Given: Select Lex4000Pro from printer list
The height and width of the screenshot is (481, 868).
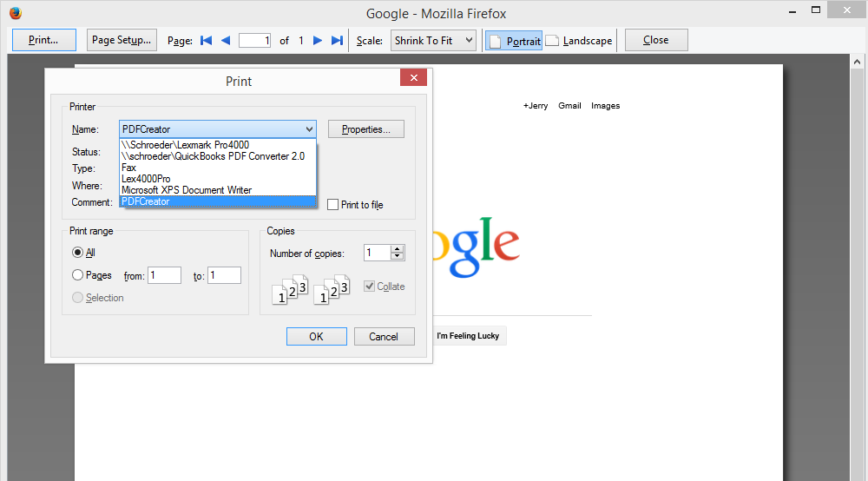Looking at the screenshot, I should coord(218,179).
